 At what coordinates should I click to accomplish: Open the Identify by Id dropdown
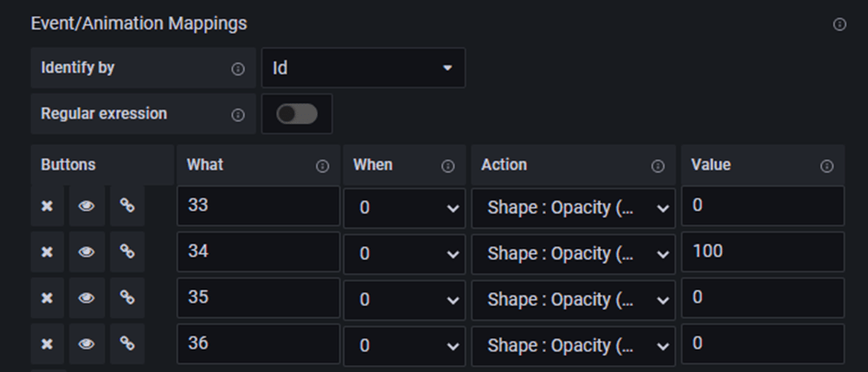(x=363, y=69)
